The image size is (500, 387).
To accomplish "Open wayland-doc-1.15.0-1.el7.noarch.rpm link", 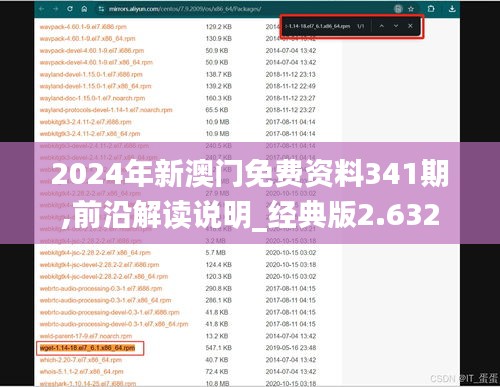I will click(x=92, y=98).
